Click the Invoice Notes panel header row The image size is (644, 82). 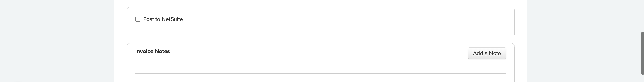(320, 54)
